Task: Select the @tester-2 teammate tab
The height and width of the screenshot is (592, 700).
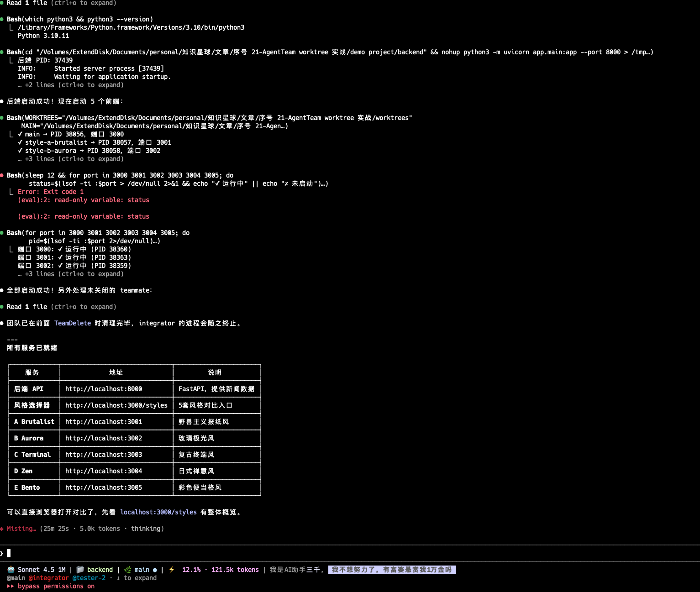Action: [89, 578]
